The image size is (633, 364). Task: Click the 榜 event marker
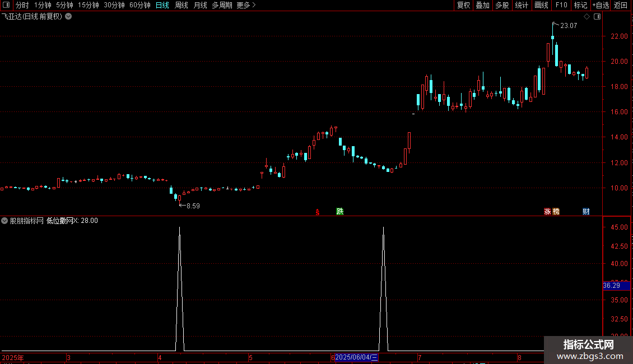(x=556, y=212)
